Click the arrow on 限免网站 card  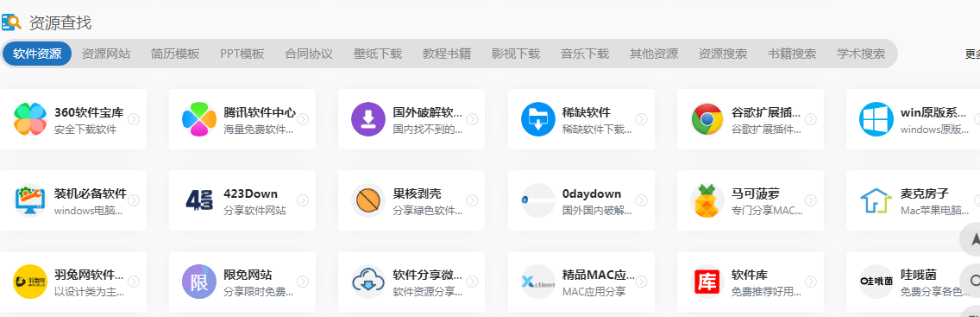pyautogui.click(x=303, y=282)
